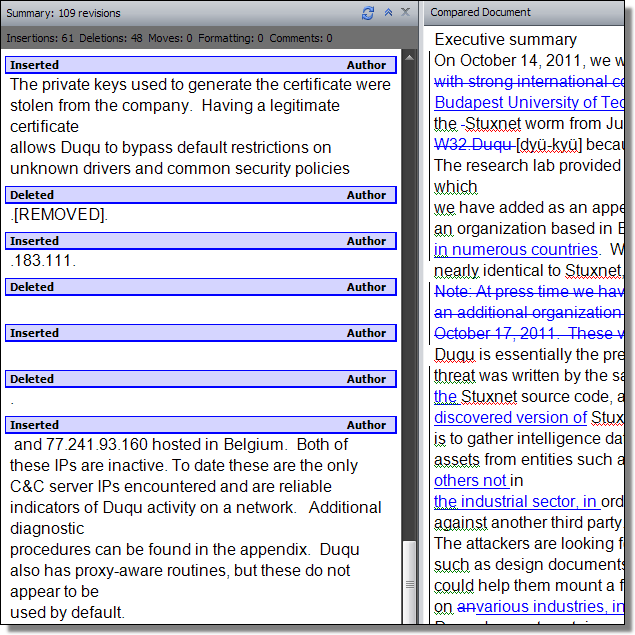Screen dimensions: 635x635
Task: Close the Summary revisions pane
Action: point(405,13)
